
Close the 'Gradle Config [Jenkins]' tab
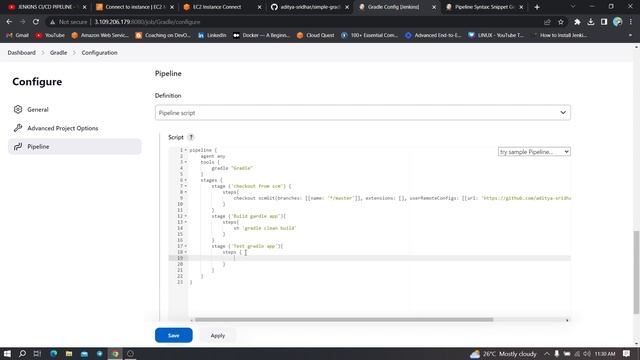tap(434, 7)
